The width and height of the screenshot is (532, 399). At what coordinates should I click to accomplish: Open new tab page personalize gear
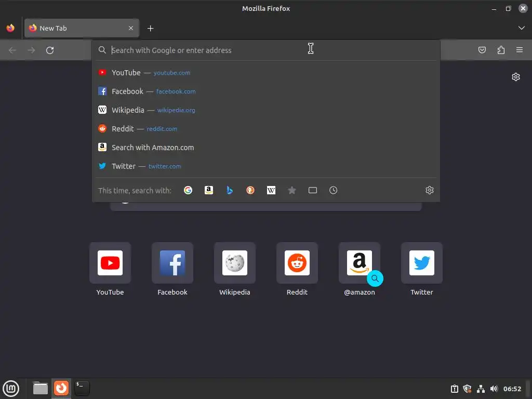(x=516, y=77)
